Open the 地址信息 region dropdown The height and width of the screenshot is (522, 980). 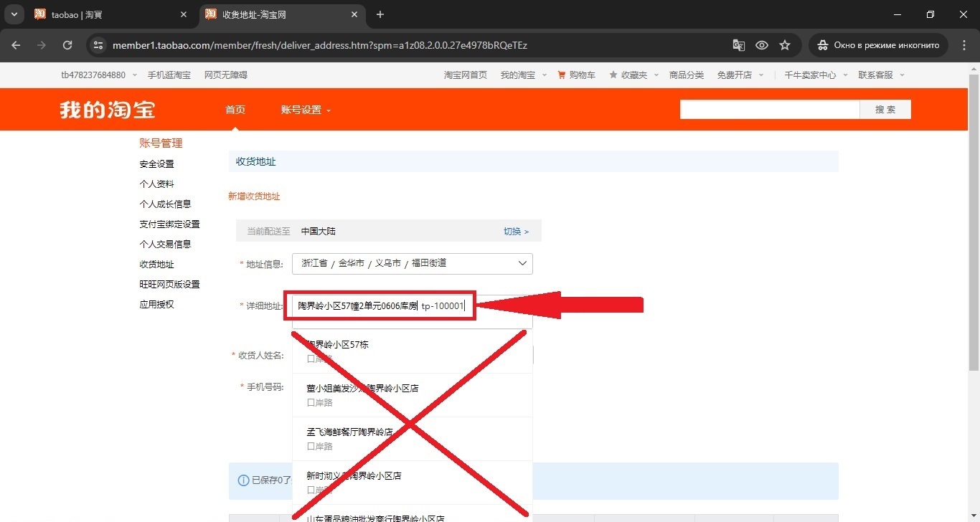[x=413, y=263]
